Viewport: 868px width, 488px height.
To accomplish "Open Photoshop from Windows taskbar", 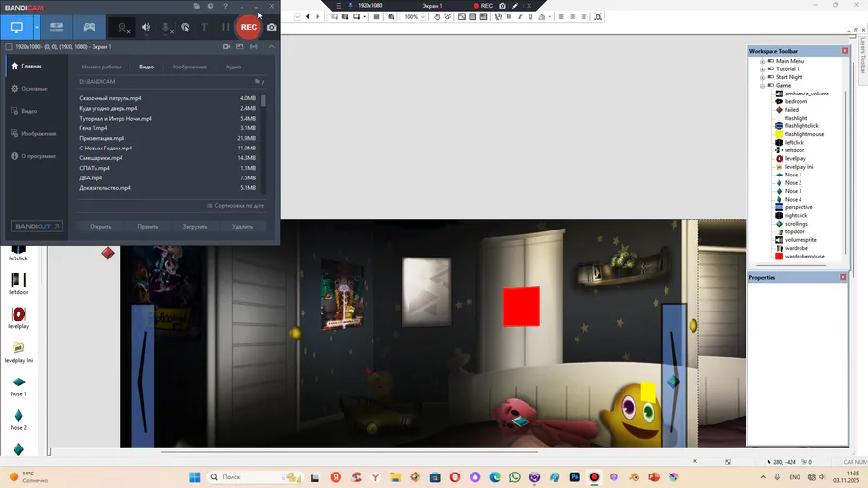I will [575, 477].
